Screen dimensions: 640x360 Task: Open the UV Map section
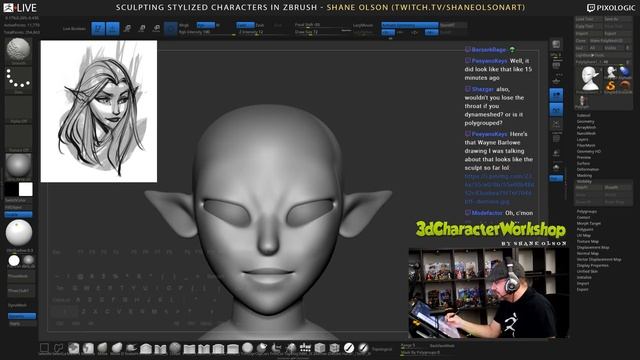(584, 236)
